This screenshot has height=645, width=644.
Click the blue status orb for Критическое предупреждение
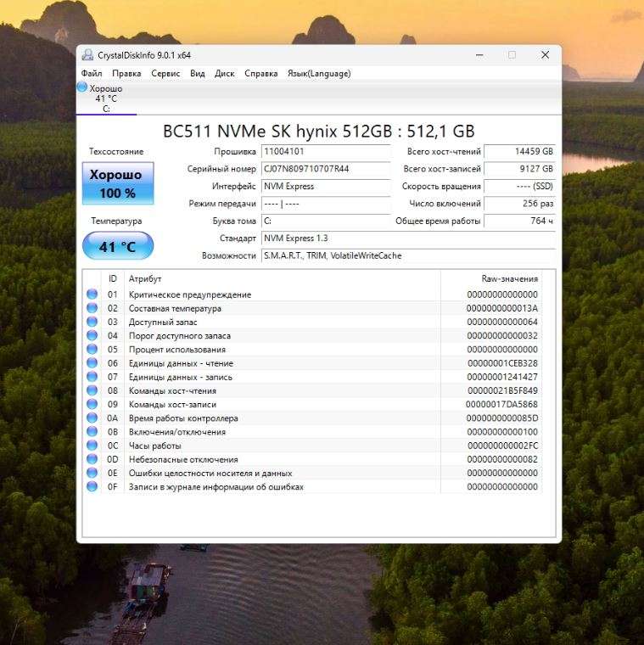[x=92, y=294]
